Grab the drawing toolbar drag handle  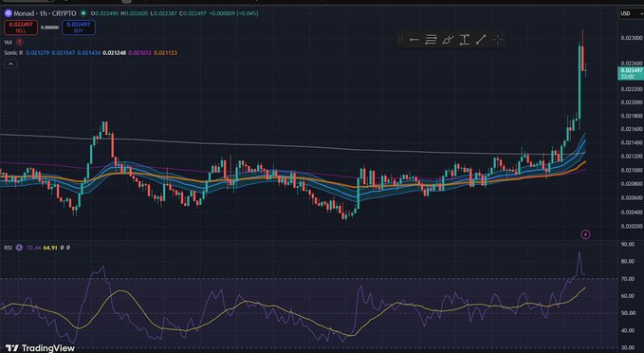tap(401, 40)
